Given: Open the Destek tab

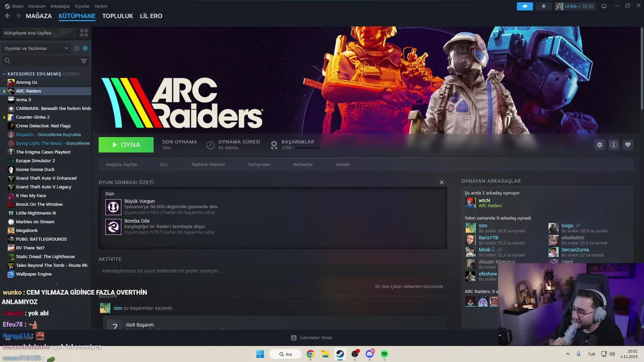Looking at the screenshot, I should point(343,164).
